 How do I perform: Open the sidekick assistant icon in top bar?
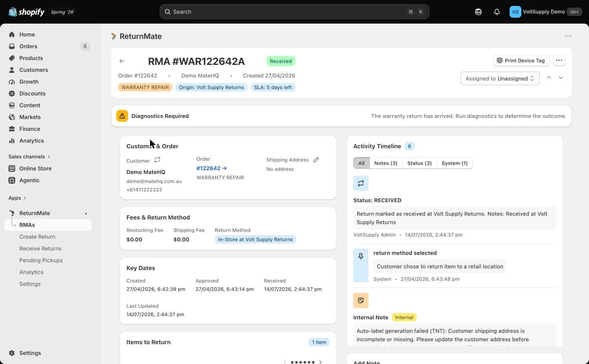(x=478, y=12)
